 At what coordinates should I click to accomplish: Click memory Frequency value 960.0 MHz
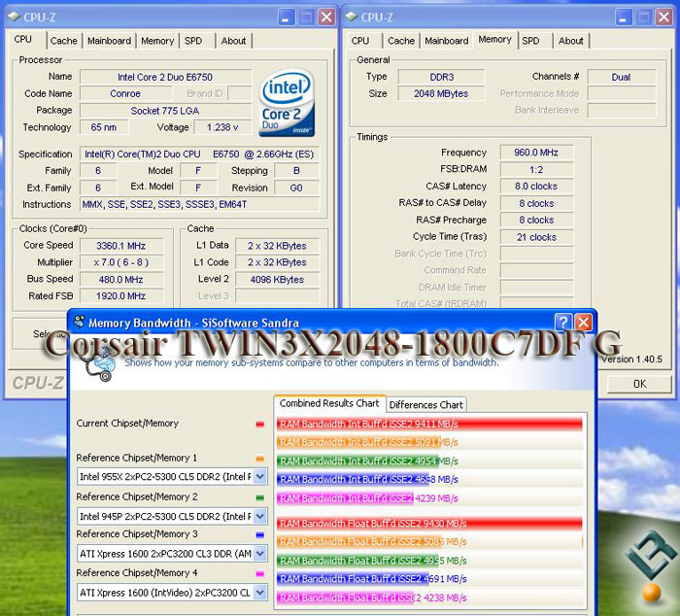click(x=536, y=153)
